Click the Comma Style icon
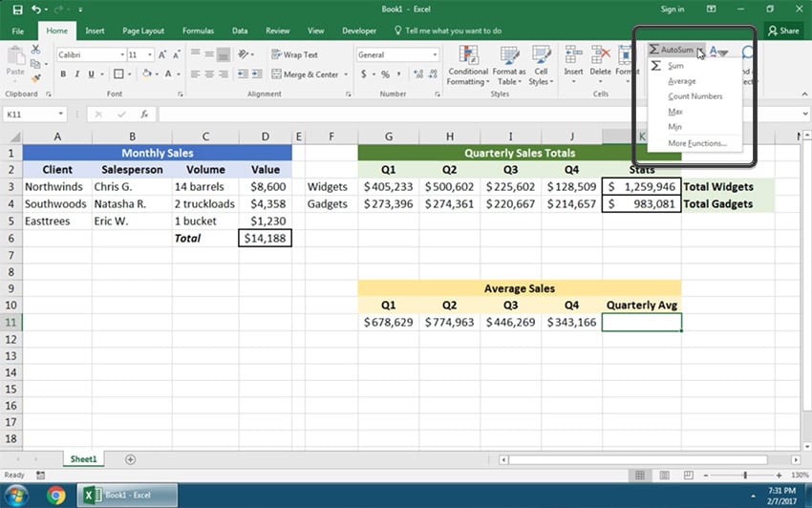Image resolution: width=812 pixels, height=508 pixels. point(398,74)
